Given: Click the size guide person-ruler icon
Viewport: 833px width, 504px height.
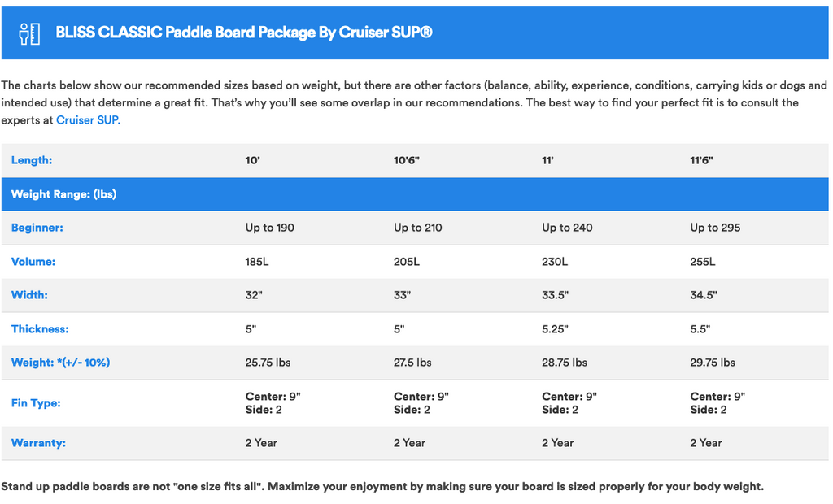Looking at the screenshot, I should (x=29, y=33).
